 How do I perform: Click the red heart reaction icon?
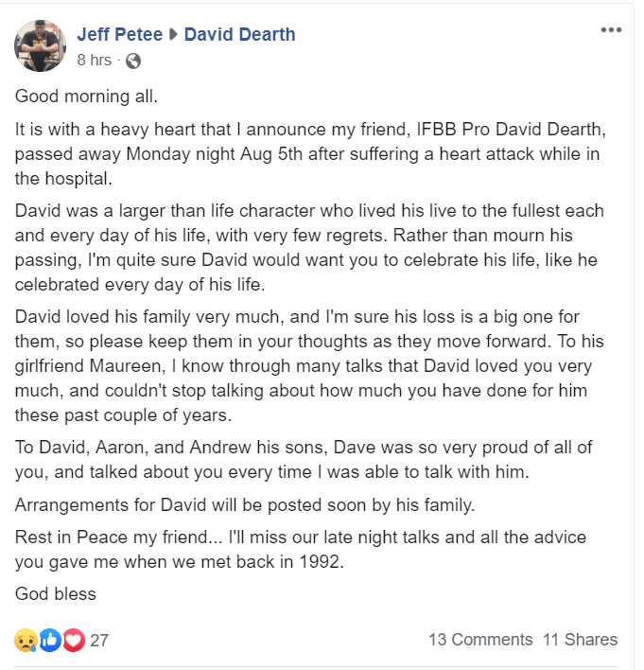[x=73, y=641]
